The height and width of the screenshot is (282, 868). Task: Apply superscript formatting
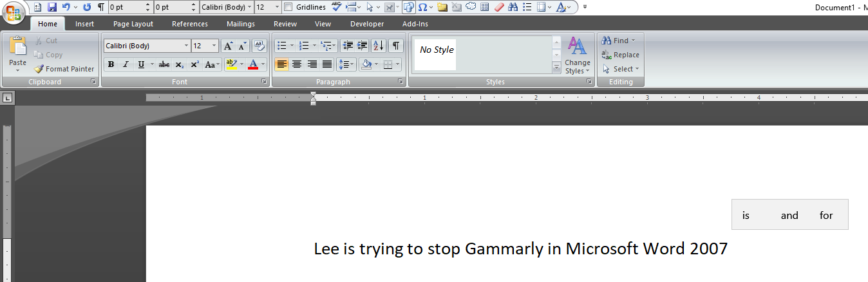click(194, 64)
